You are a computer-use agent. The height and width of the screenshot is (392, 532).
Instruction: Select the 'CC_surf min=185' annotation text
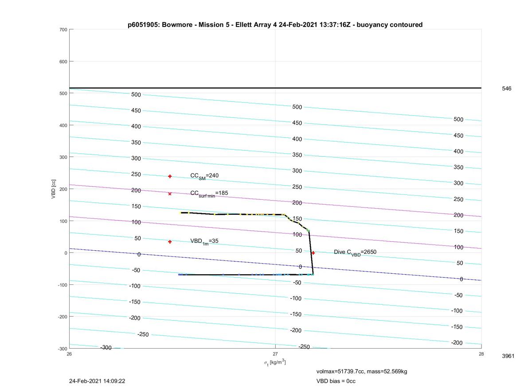(x=209, y=194)
